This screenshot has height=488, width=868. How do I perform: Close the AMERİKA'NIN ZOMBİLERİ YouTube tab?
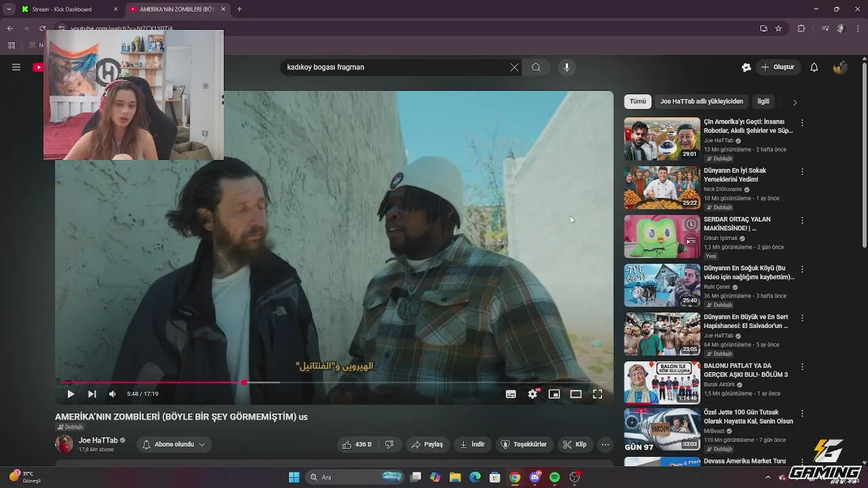223,9
